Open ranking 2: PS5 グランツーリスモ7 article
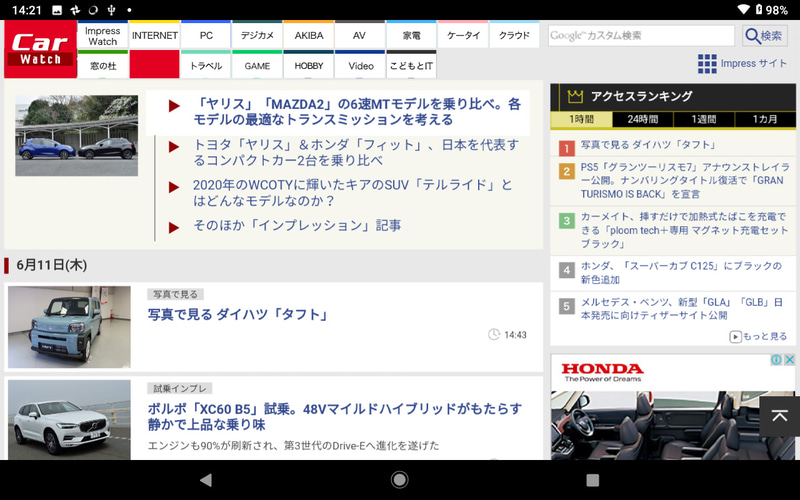 click(685, 181)
